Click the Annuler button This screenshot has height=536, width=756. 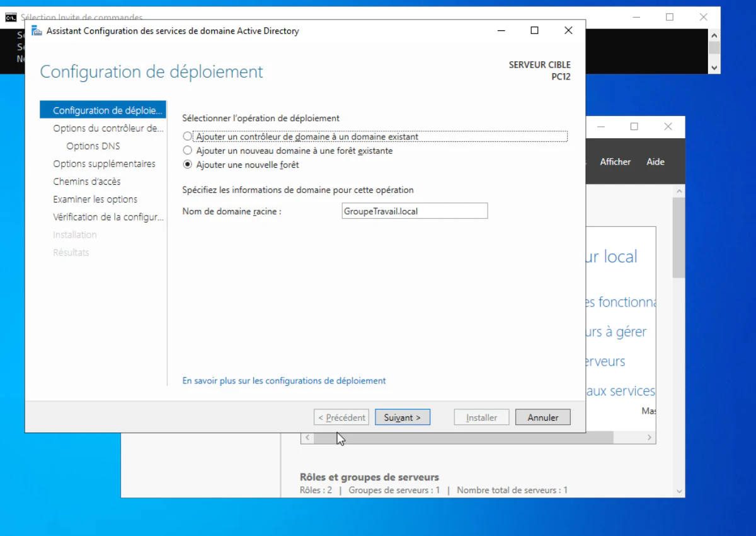pyautogui.click(x=543, y=417)
